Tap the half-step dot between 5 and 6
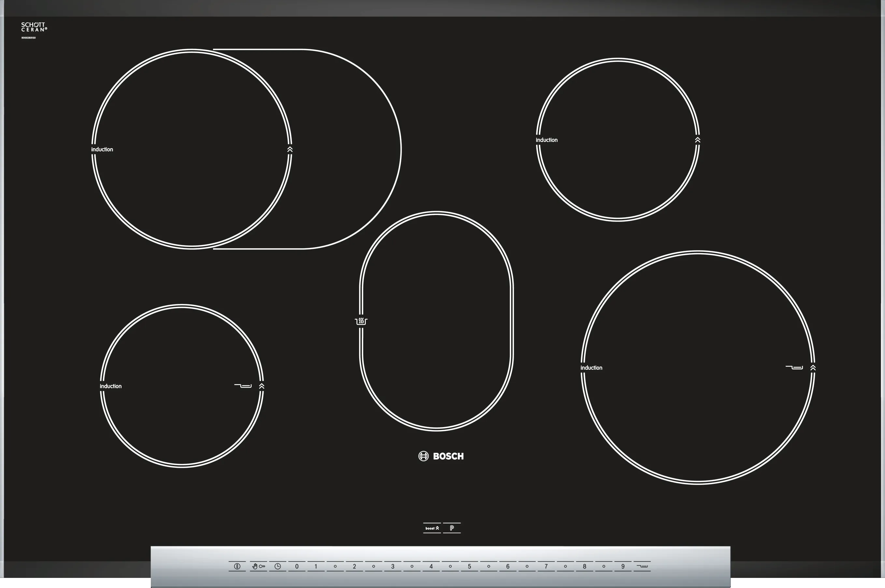This screenshot has height=588, width=885. pos(489,566)
